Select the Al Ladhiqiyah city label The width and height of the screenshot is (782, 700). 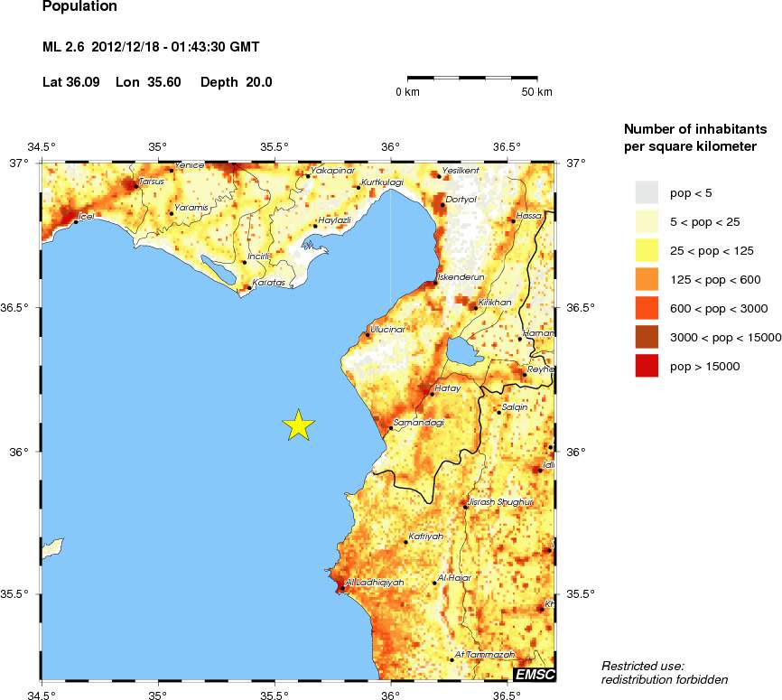tap(374, 583)
